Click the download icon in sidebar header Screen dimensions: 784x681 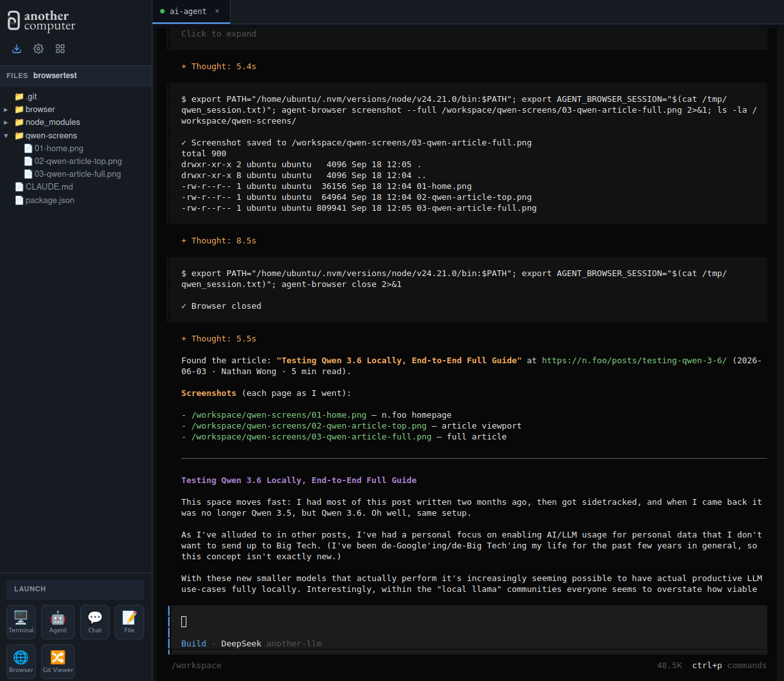17,49
